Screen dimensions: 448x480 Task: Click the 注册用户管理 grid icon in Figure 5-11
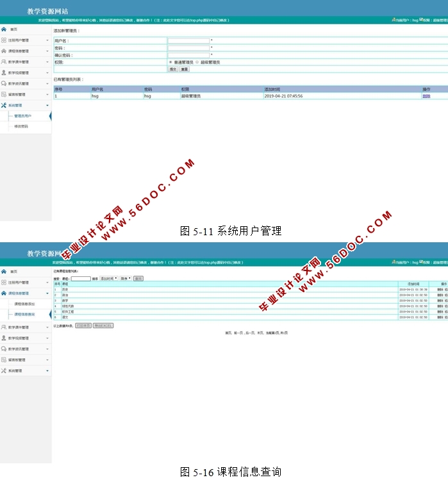click(x=4, y=40)
